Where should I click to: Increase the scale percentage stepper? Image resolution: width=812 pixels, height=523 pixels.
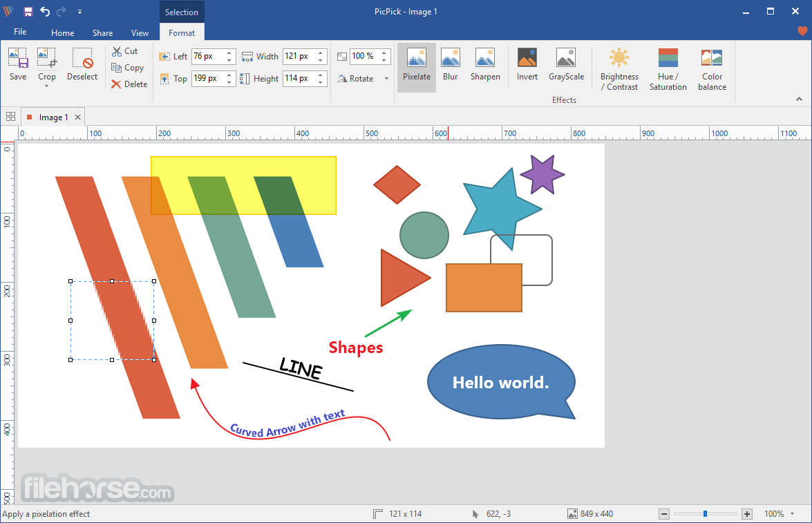(384, 53)
